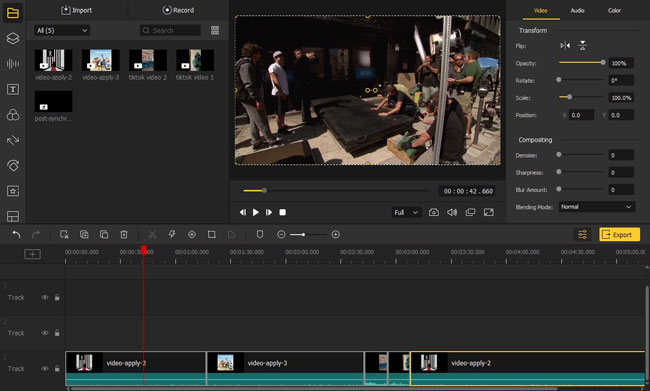
Task: Switch to the Color properties tab
Action: pyautogui.click(x=614, y=10)
